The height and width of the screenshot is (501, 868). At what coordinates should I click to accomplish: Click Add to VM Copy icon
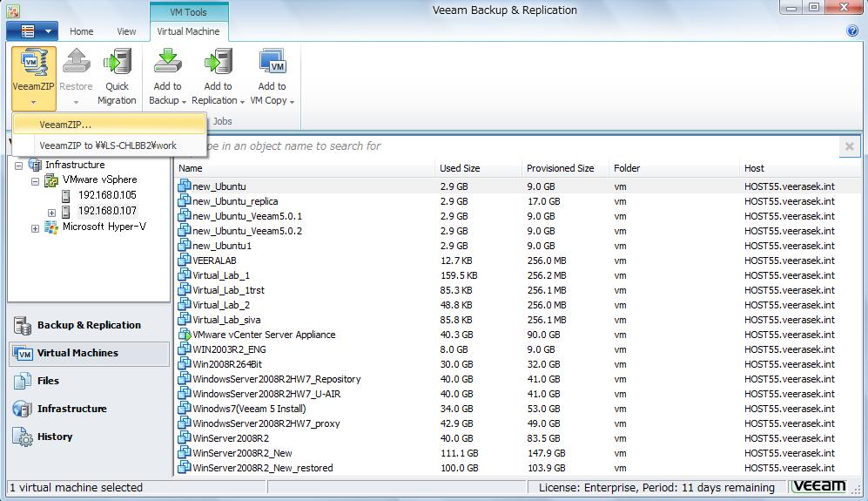click(272, 62)
